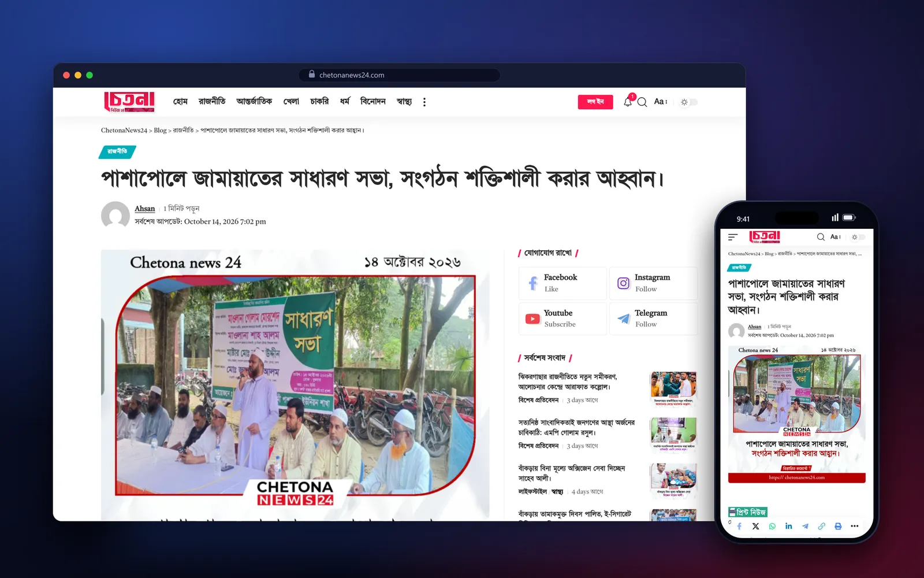Click the thumbnail for সত্যনিষ্ঠ সাংবাদিকতাই article

click(x=673, y=435)
